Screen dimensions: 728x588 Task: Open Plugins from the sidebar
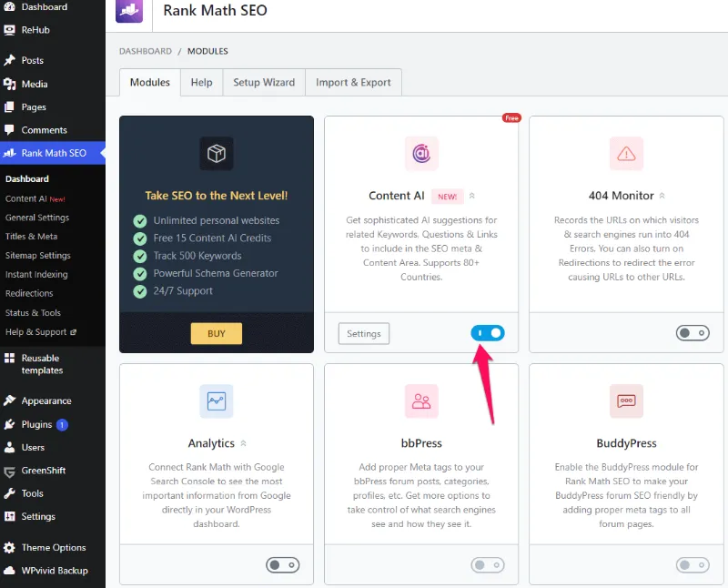point(37,424)
